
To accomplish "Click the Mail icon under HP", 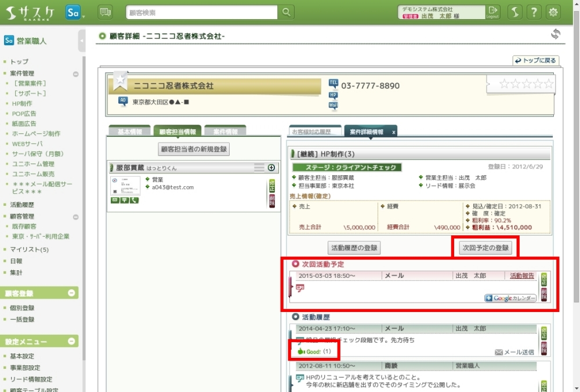I will pyautogui.click(x=333, y=105).
